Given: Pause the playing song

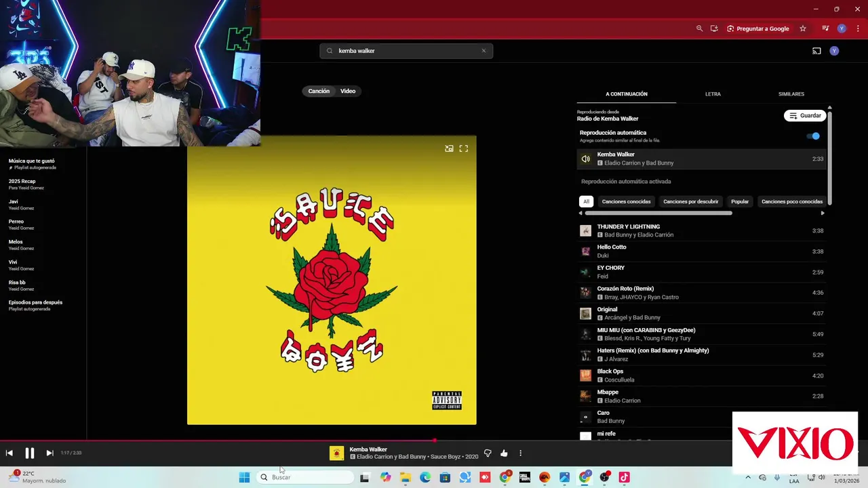Looking at the screenshot, I should (30, 453).
